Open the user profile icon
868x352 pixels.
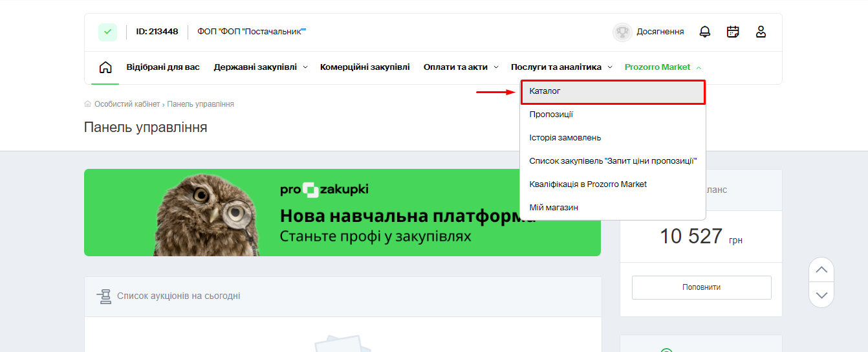point(761,32)
